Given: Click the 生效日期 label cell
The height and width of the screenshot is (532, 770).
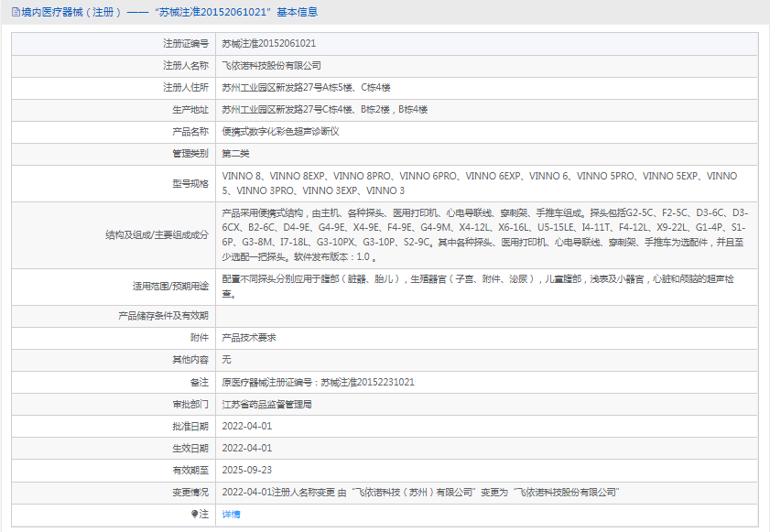Looking at the screenshot, I should click(114, 449).
